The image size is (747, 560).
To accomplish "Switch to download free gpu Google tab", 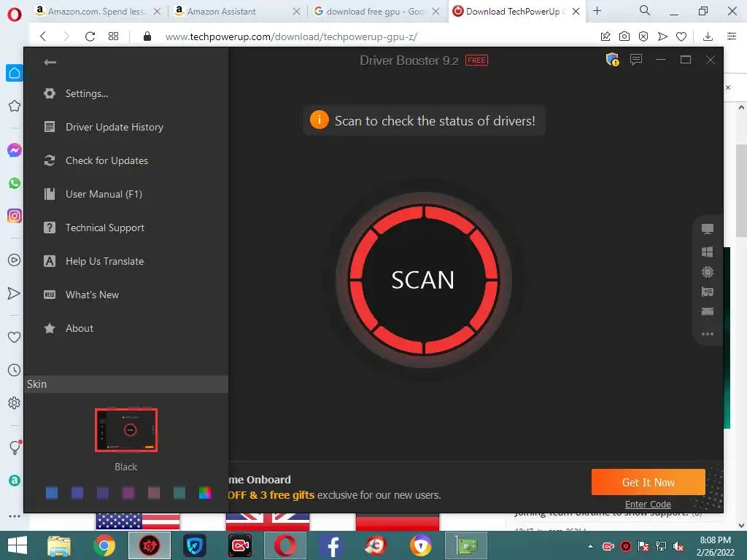I will coord(376,12).
